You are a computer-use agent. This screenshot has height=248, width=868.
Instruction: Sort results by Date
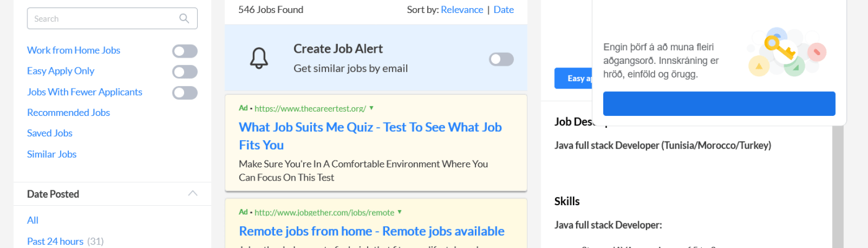click(503, 9)
